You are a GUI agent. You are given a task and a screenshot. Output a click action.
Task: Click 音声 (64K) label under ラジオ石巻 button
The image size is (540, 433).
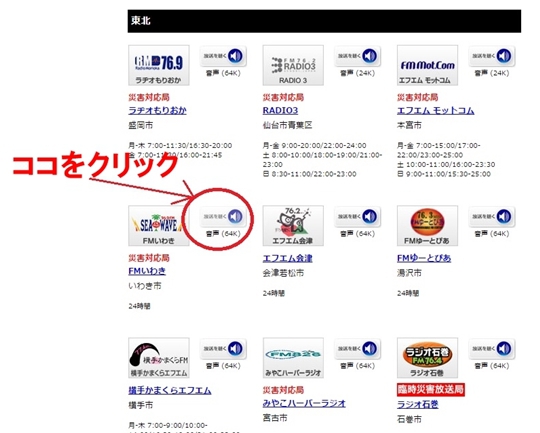[492, 366]
